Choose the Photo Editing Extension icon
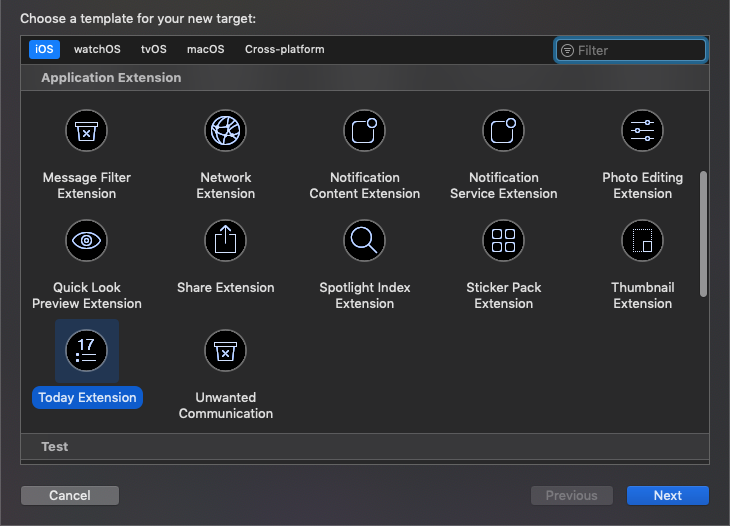730x526 pixels. (x=643, y=130)
